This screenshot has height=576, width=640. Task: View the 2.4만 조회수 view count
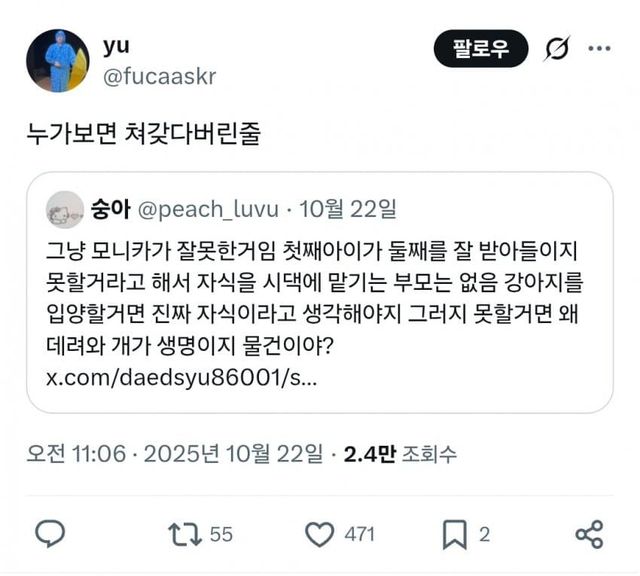point(400,453)
